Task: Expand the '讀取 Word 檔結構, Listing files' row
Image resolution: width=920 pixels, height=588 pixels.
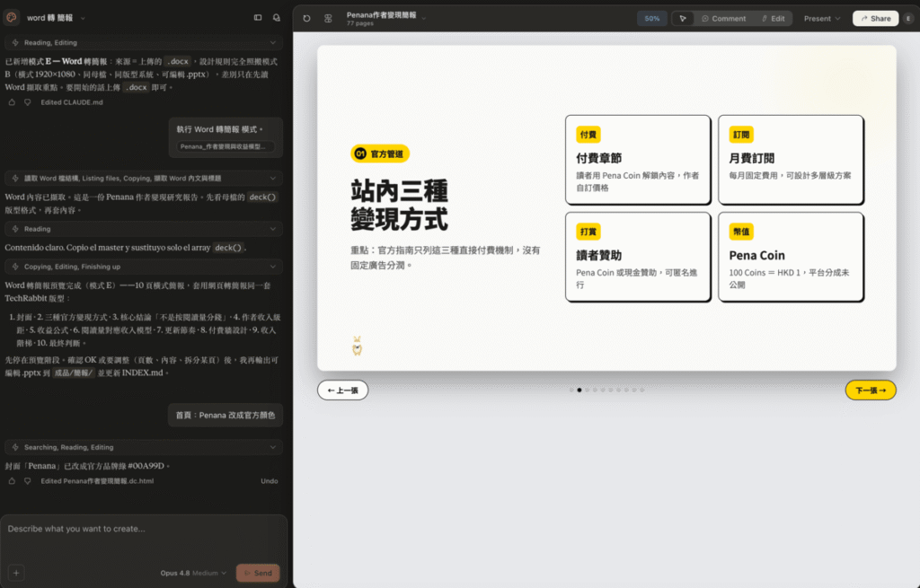Action: [x=144, y=179]
